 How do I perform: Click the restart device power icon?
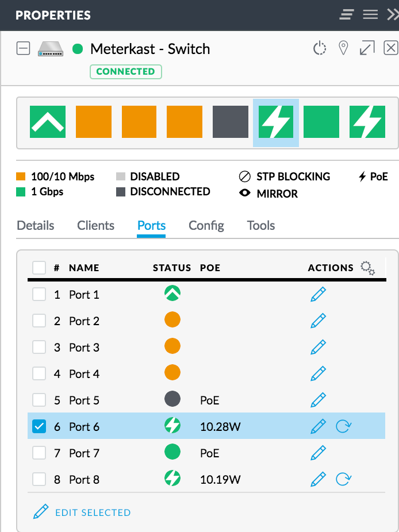tap(319, 48)
